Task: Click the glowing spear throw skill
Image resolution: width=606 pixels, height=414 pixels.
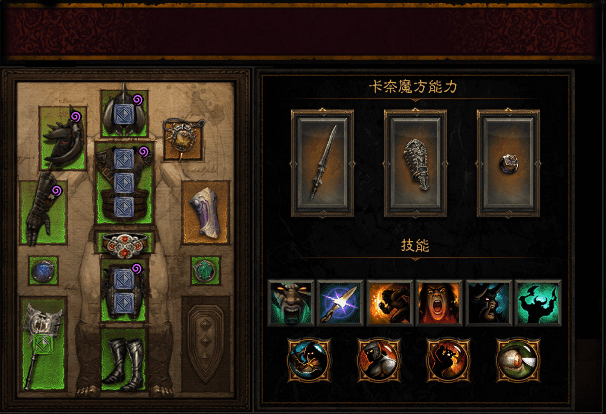Action: pyautogui.click(x=340, y=303)
